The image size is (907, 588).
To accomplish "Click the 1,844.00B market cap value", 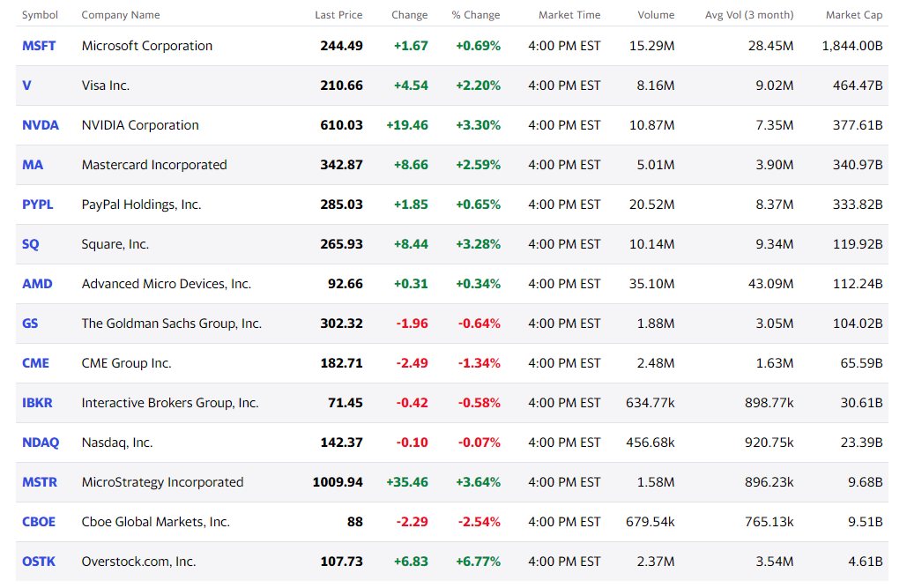I will tap(852, 46).
